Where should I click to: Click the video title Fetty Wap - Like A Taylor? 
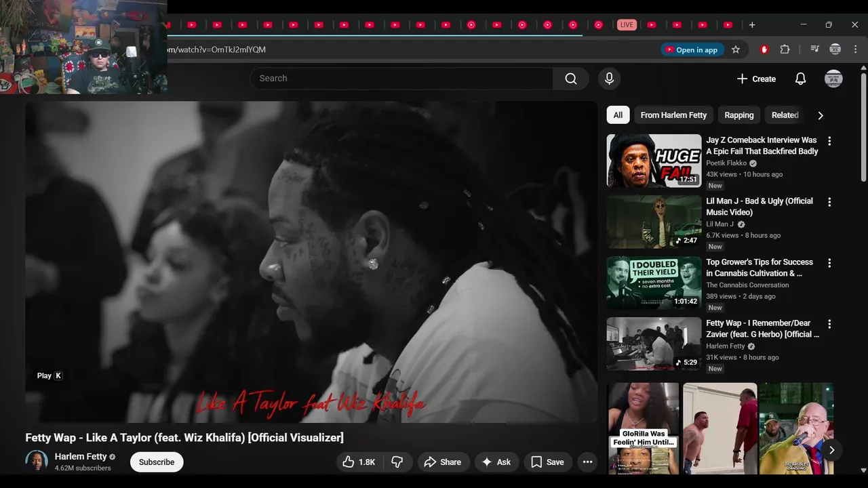pos(184,438)
